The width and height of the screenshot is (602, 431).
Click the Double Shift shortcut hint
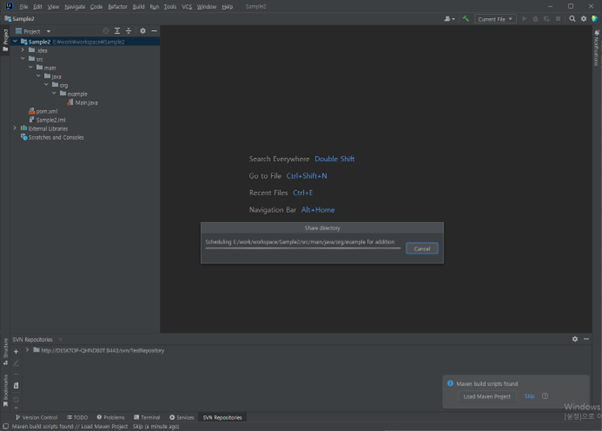[334, 159]
